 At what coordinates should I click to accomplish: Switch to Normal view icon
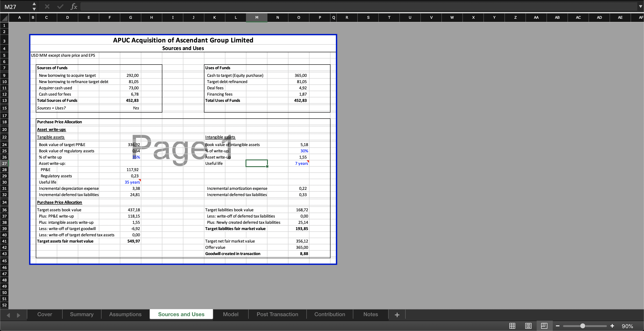pyautogui.click(x=512, y=326)
